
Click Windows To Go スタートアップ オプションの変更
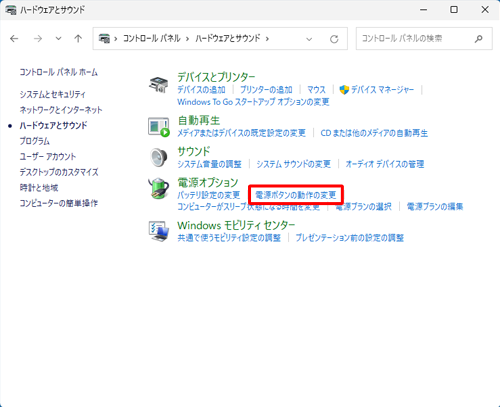pyautogui.click(x=253, y=102)
